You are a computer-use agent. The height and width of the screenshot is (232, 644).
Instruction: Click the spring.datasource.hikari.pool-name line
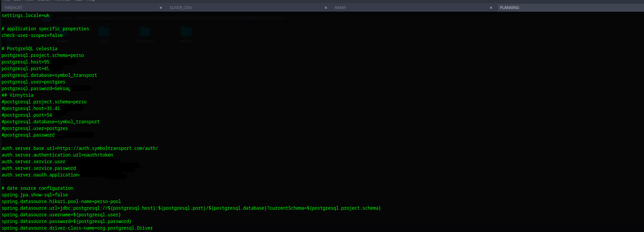(x=61, y=201)
